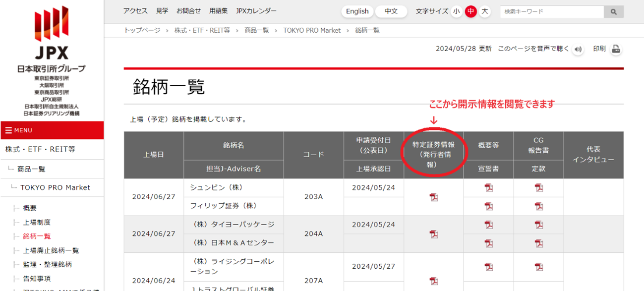Click このページを音声で聴く link text
This screenshot has height=291, width=644.
point(533,49)
